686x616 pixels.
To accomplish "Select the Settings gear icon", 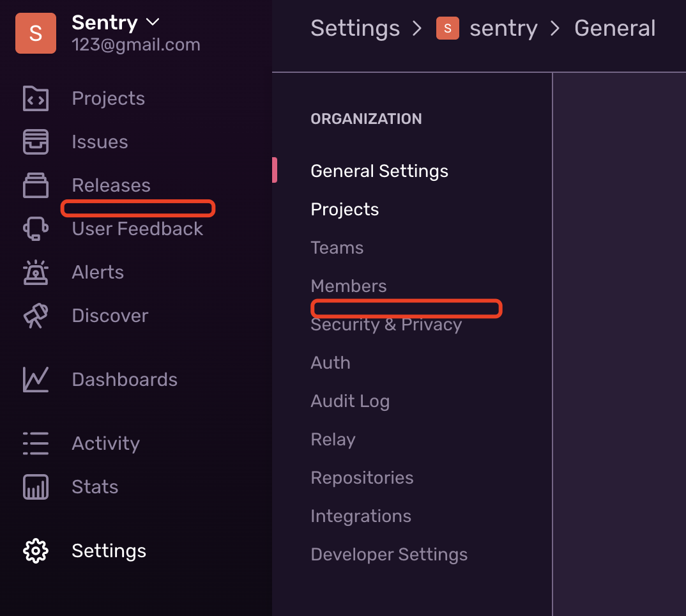I will (36, 550).
